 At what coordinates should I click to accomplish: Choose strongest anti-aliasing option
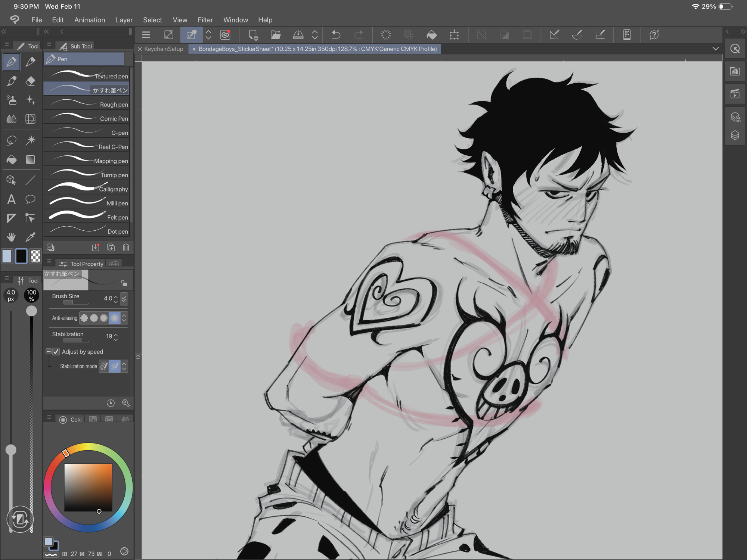click(114, 318)
